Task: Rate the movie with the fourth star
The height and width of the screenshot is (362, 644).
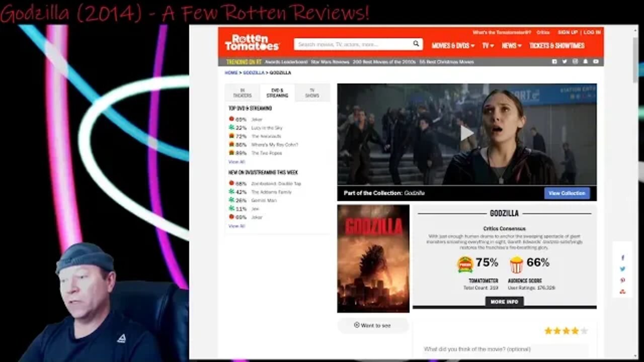Action: pyautogui.click(x=575, y=331)
